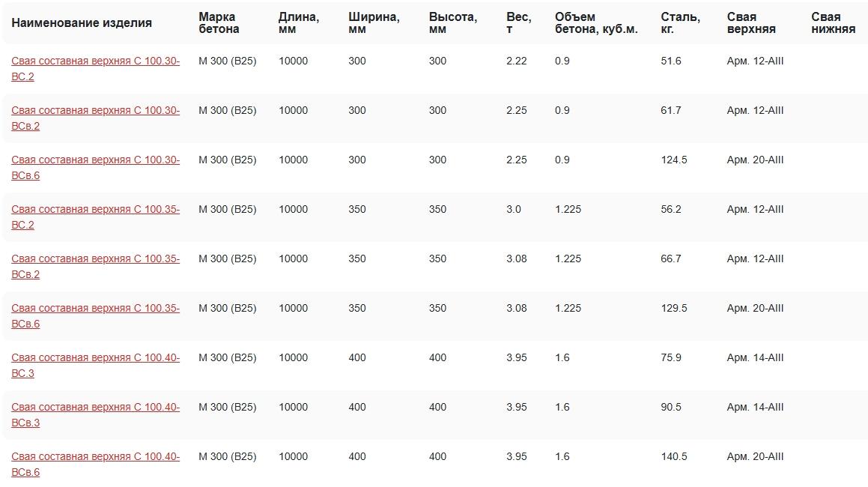
Task: Select the Сталь, кг. column header
Action: [x=680, y=23]
